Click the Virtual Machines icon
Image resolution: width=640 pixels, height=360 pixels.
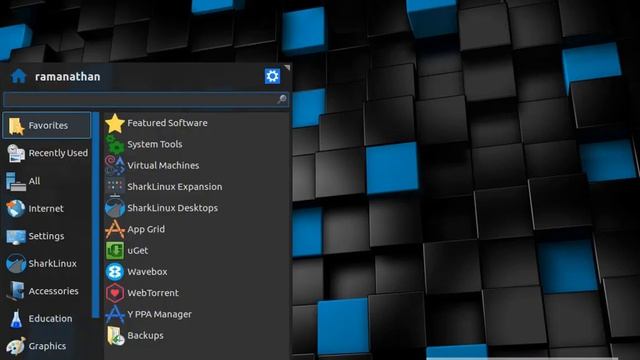coord(115,165)
